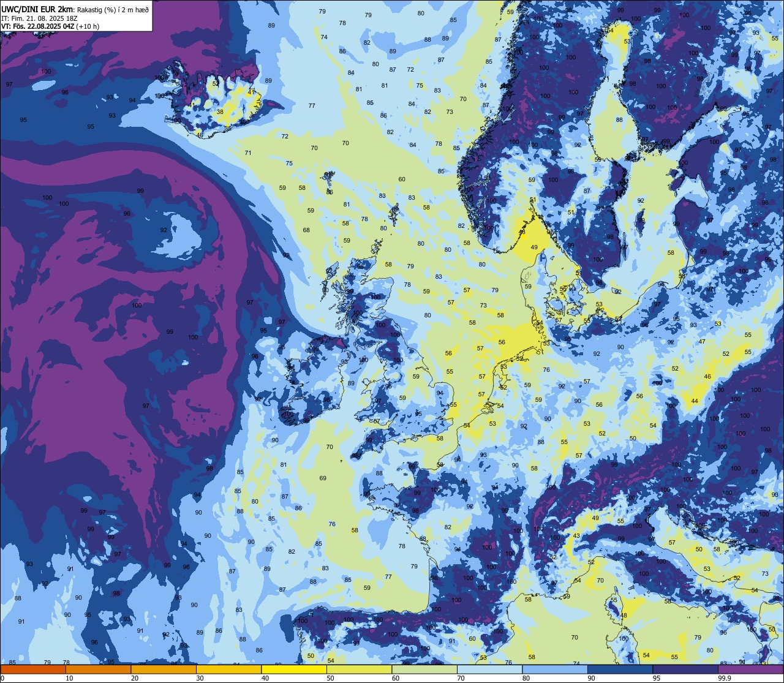Click the purple above-99.9% legend swatch
This screenshot has height=683, width=784.
[750, 669]
